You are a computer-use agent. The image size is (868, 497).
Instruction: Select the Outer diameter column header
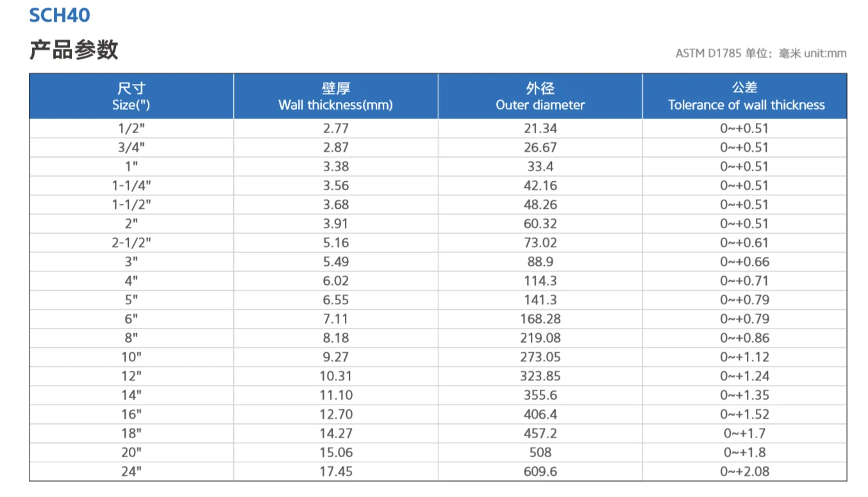540,97
